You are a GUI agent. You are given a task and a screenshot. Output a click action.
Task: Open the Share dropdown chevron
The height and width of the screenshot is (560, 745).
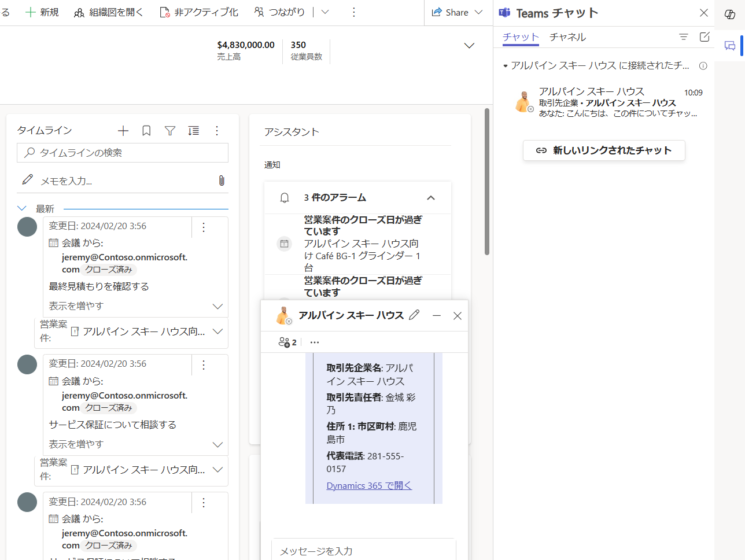tap(478, 12)
